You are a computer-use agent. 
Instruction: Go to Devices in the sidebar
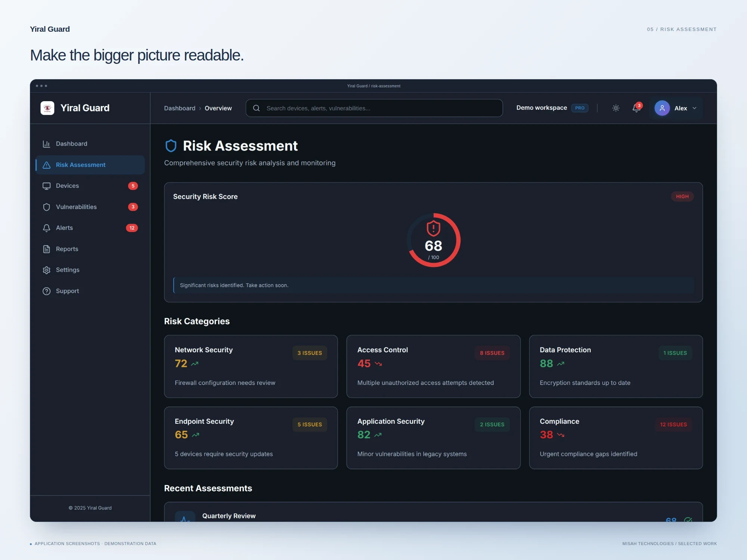90,186
